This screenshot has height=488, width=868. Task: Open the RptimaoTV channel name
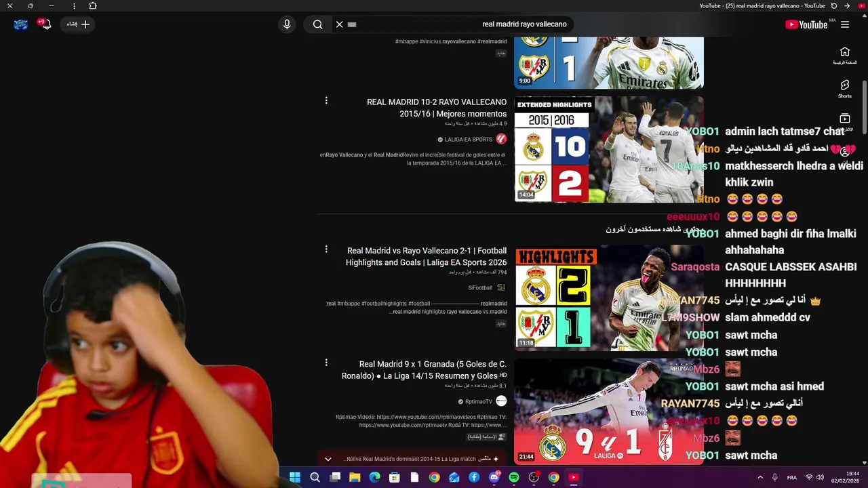point(479,402)
